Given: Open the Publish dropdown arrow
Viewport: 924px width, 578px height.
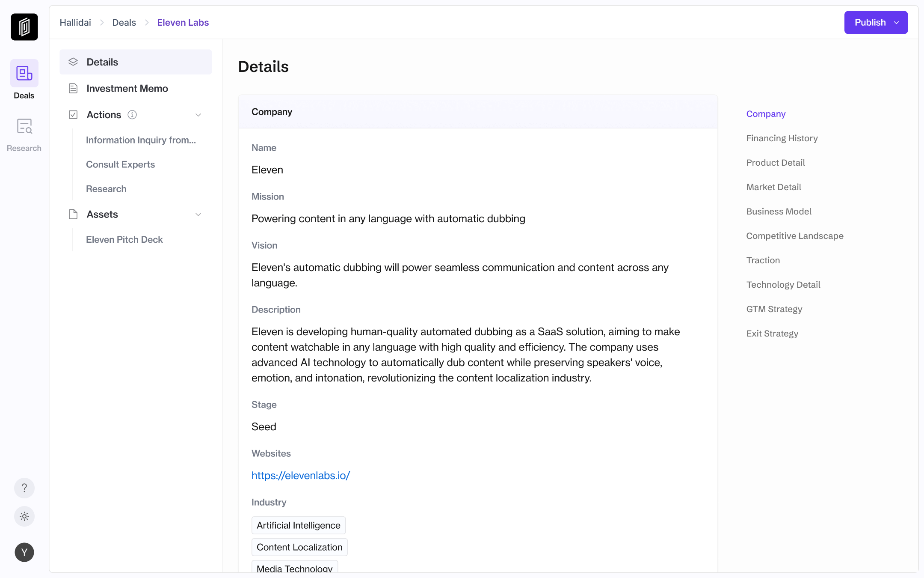Looking at the screenshot, I should (x=897, y=23).
